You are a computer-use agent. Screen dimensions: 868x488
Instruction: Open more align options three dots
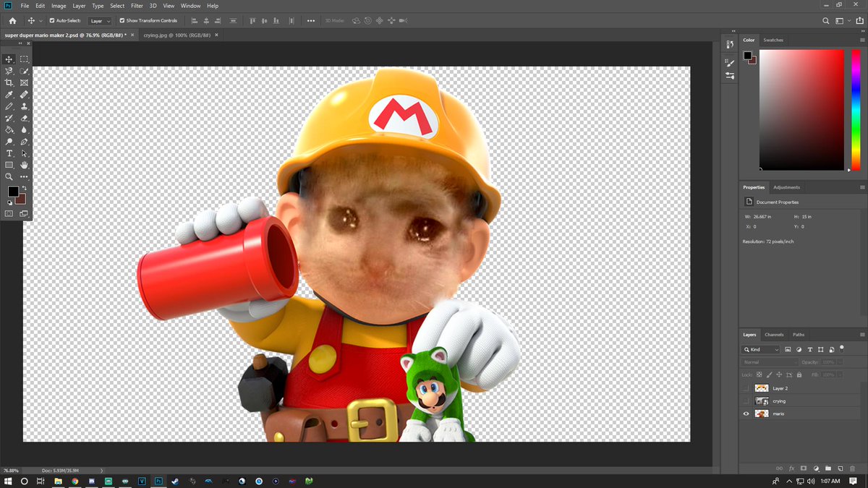point(311,21)
